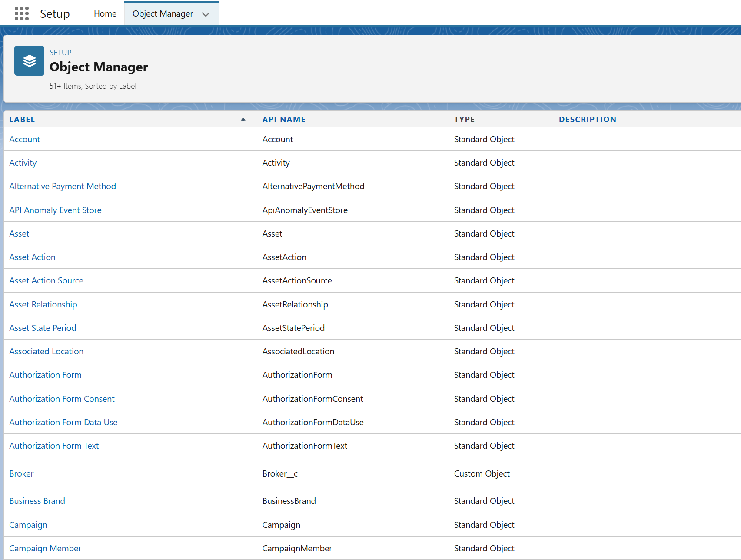Click the Type column header
This screenshot has height=560, width=741.
coord(464,120)
